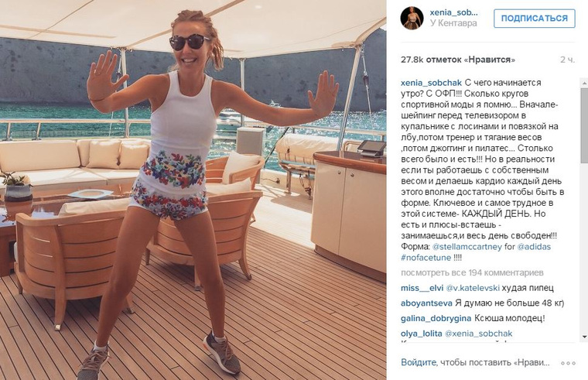This screenshot has height=380, width=588.
Task: Click the yacht photo of the post
Action: click(x=193, y=190)
